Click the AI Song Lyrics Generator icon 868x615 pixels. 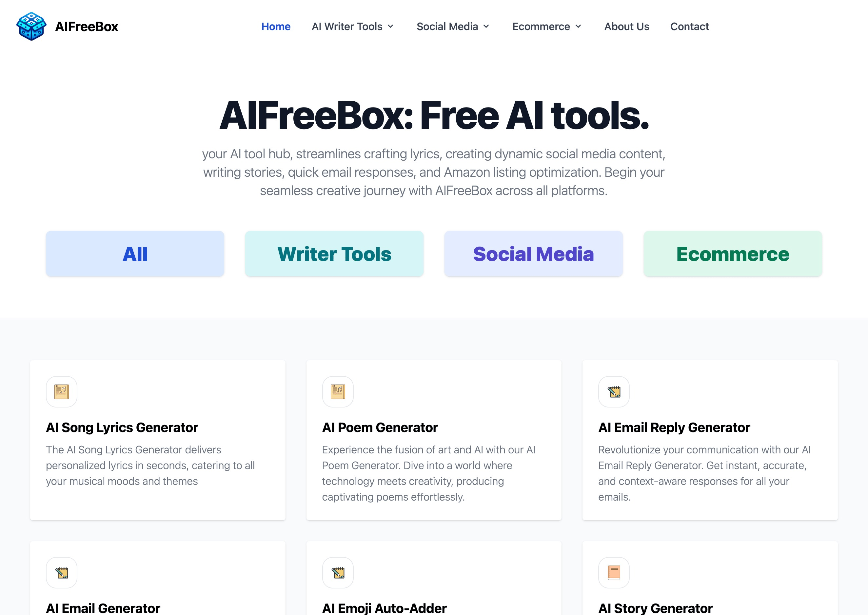click(x=61, y=391)
